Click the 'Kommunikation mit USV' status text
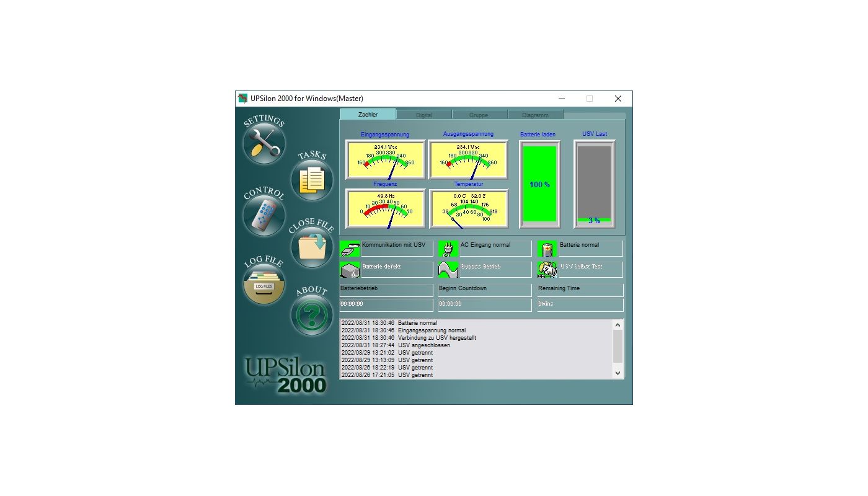The image size is (868, 496). pos(394,245)
